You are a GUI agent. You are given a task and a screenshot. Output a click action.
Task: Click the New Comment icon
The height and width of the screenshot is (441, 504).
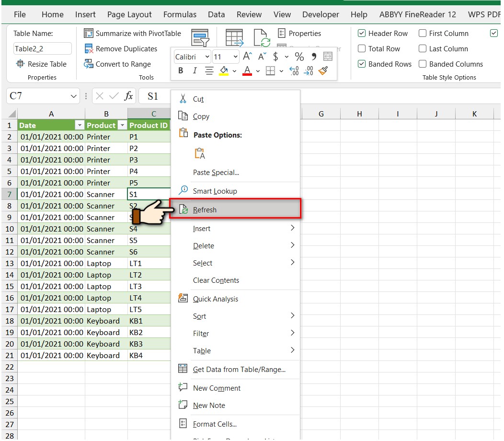pos(183,387)
